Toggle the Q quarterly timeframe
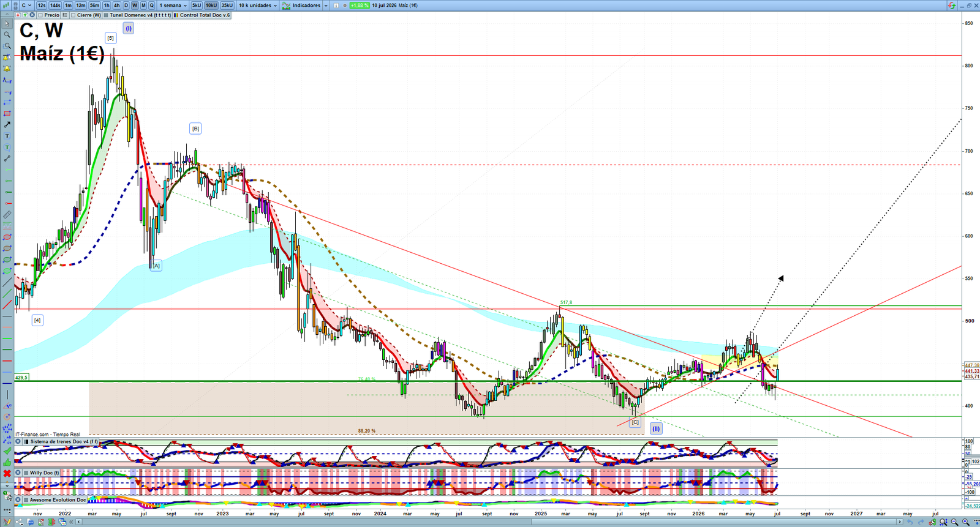 [x=152, y=6]
